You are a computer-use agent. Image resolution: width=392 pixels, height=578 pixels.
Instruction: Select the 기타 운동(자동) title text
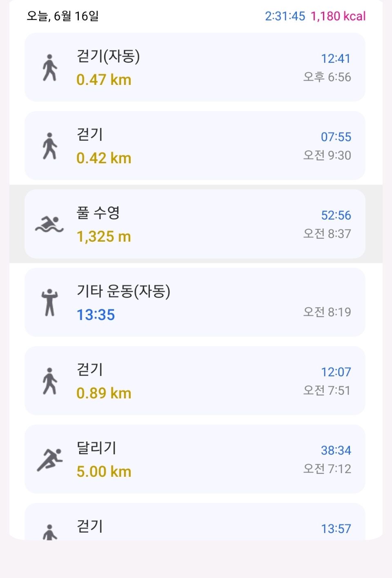123,291
